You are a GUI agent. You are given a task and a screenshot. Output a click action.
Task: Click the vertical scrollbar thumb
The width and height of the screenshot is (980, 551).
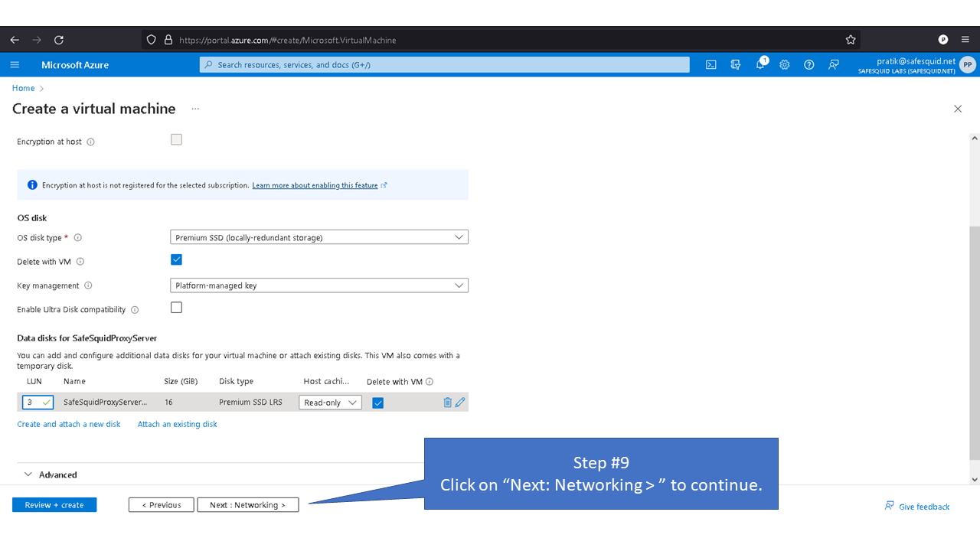975,343
